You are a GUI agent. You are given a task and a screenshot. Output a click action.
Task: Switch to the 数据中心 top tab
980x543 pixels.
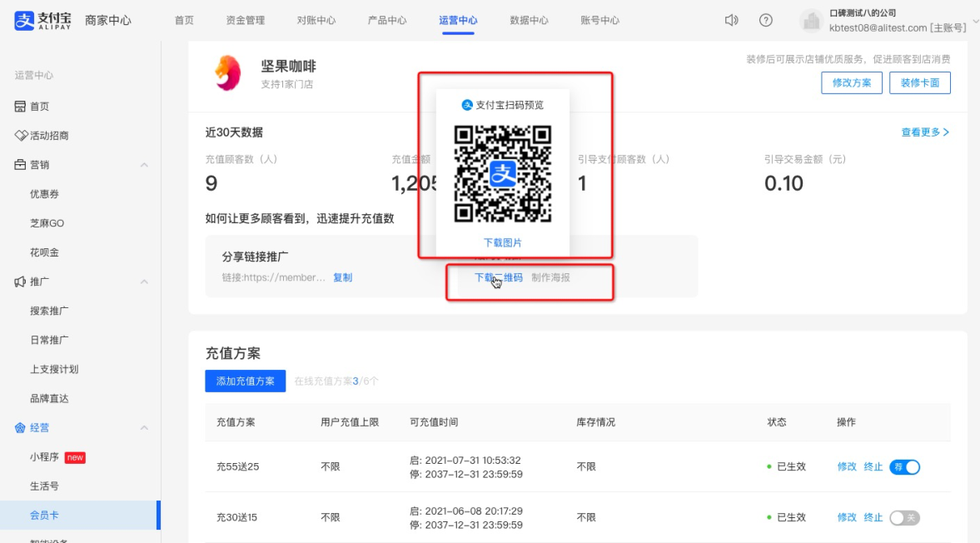point(529,20)
